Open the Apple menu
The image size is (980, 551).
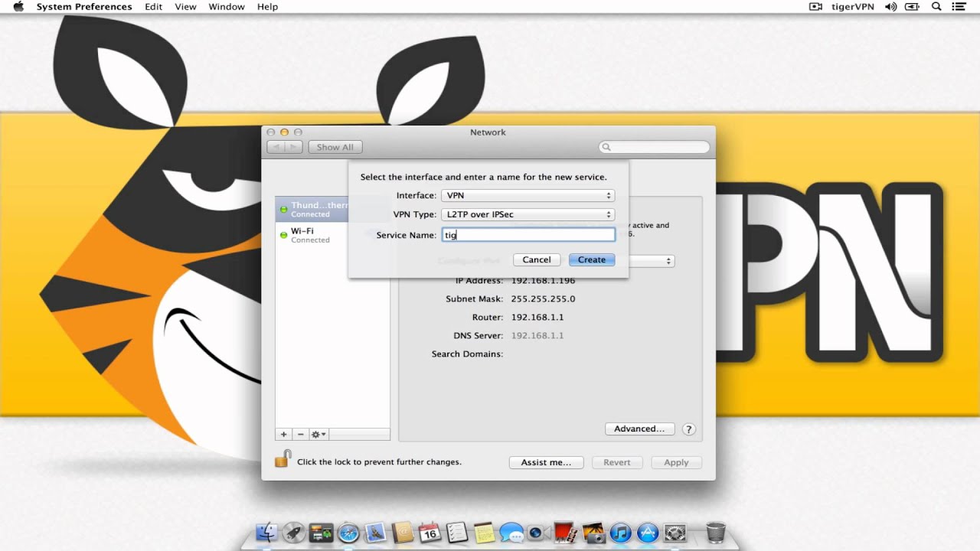click(18, 7)
